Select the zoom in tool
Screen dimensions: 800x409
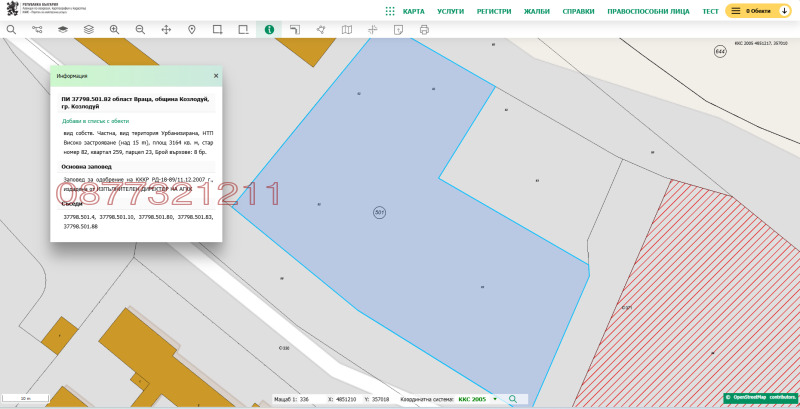coord(114,30)
